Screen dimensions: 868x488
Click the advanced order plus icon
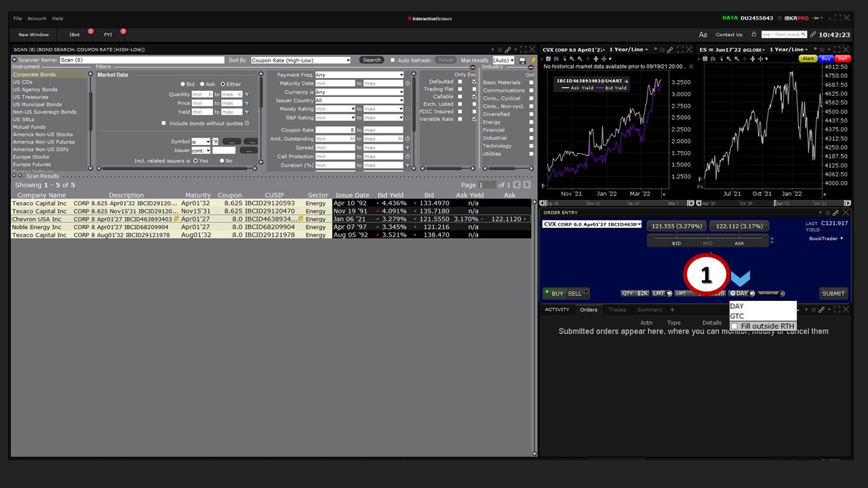(x=782, y=293)
